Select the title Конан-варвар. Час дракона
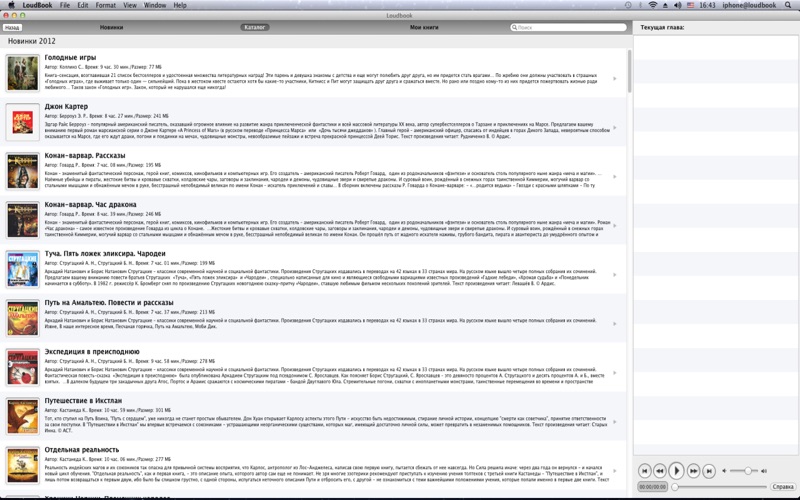 tap(90, 205)
